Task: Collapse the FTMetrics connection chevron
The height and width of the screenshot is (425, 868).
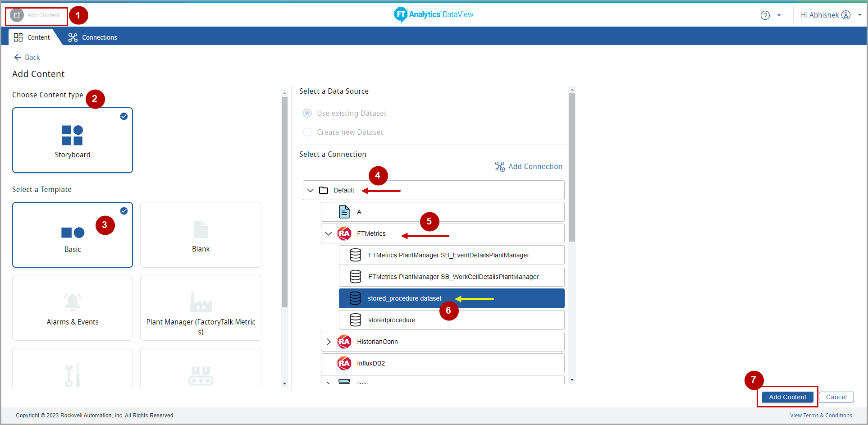Action: pos(329,233)
